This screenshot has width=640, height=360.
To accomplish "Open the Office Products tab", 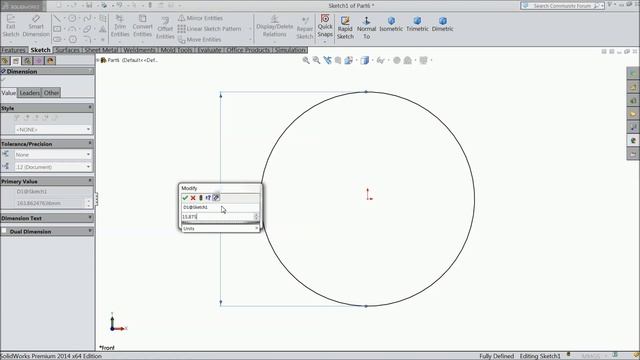I will (x=248, y=50).
